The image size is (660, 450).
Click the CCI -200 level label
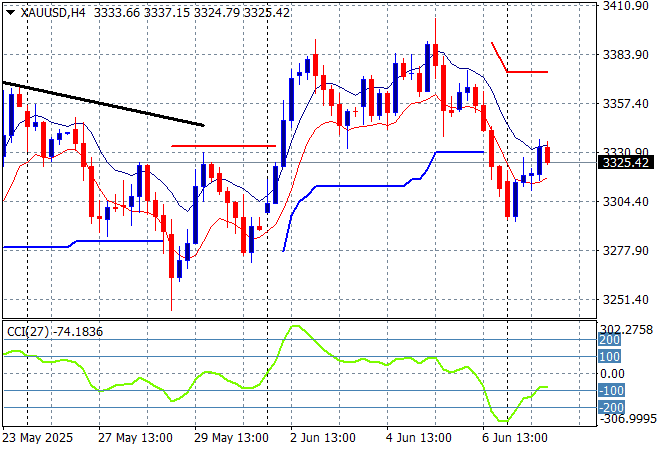[612, 407]
